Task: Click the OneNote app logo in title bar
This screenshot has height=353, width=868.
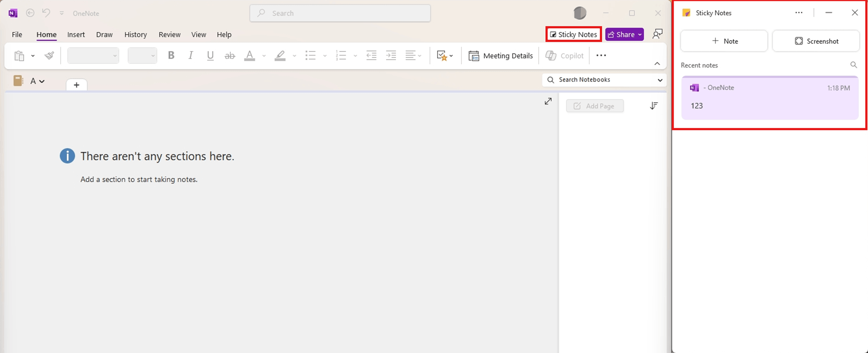Action: [13, 13]
